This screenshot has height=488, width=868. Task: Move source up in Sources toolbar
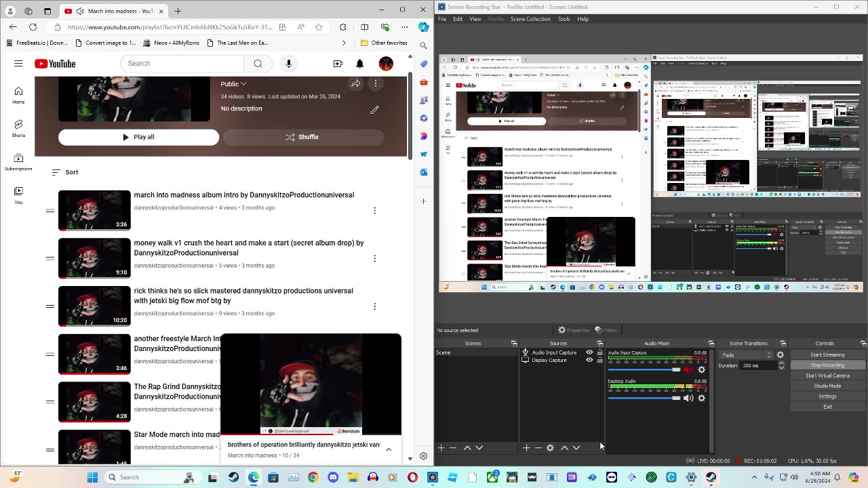(564, 448)
